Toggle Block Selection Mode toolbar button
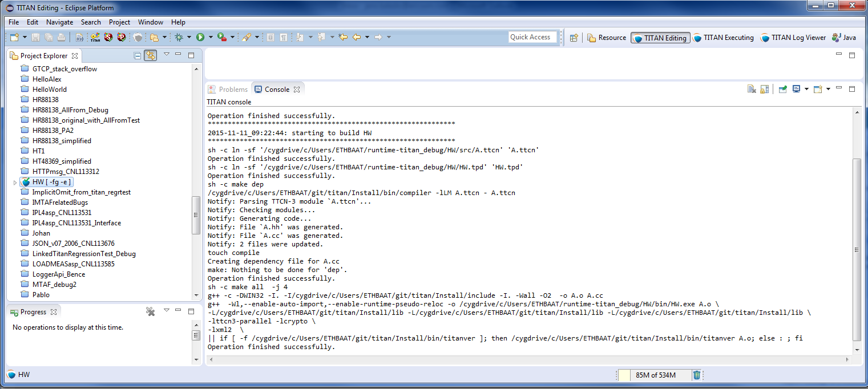The height and width of the screenshot is (389, 868). tap(270, 37)
